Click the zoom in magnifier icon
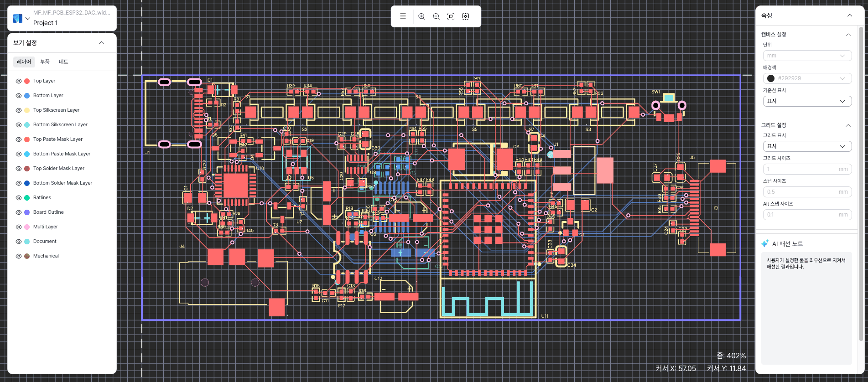 point(422,16)
